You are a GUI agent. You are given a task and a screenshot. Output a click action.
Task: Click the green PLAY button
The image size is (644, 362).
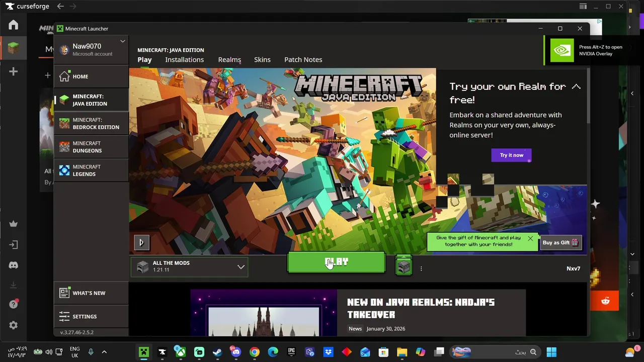[336, 262]
